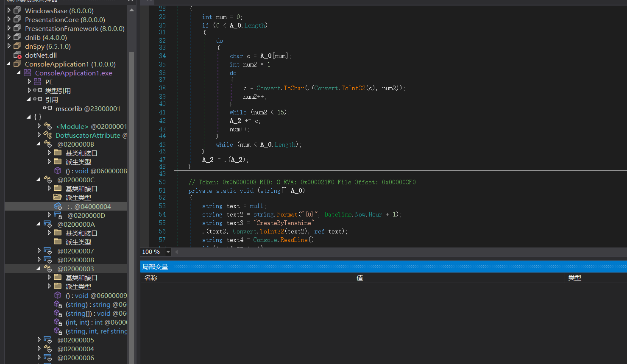Expand the @02000006 type node

39,357
